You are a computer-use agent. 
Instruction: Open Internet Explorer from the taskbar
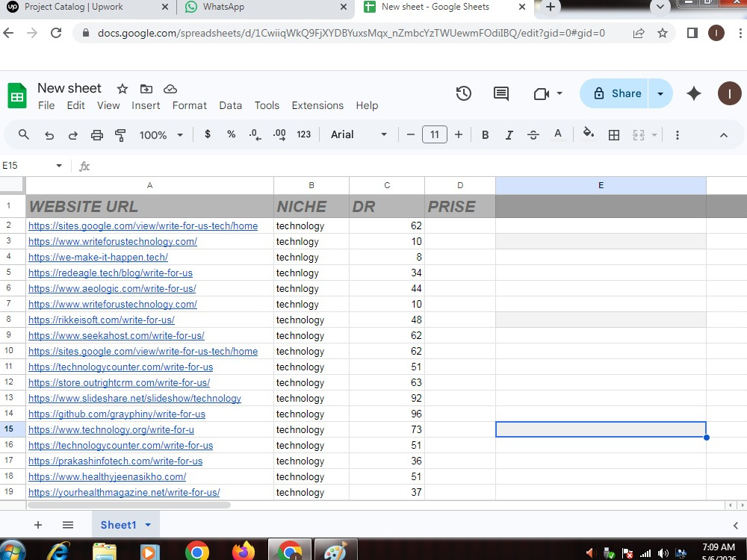[x=58, y=552]
